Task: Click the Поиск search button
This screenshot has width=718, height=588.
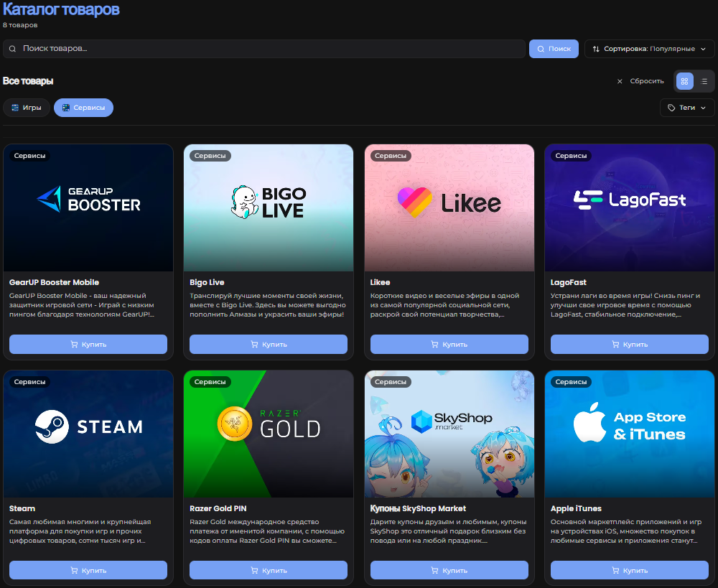Action: (x=554, y=49)
